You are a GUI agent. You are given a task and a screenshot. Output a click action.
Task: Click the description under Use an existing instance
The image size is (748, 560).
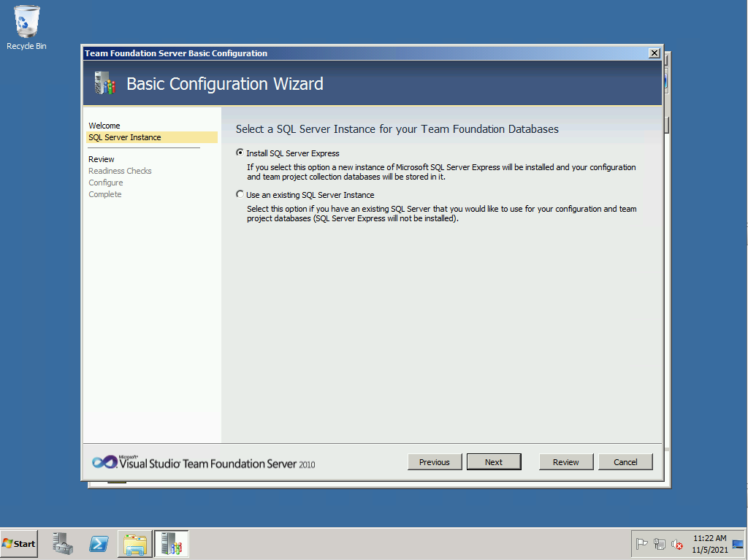(x=442, y=214)
